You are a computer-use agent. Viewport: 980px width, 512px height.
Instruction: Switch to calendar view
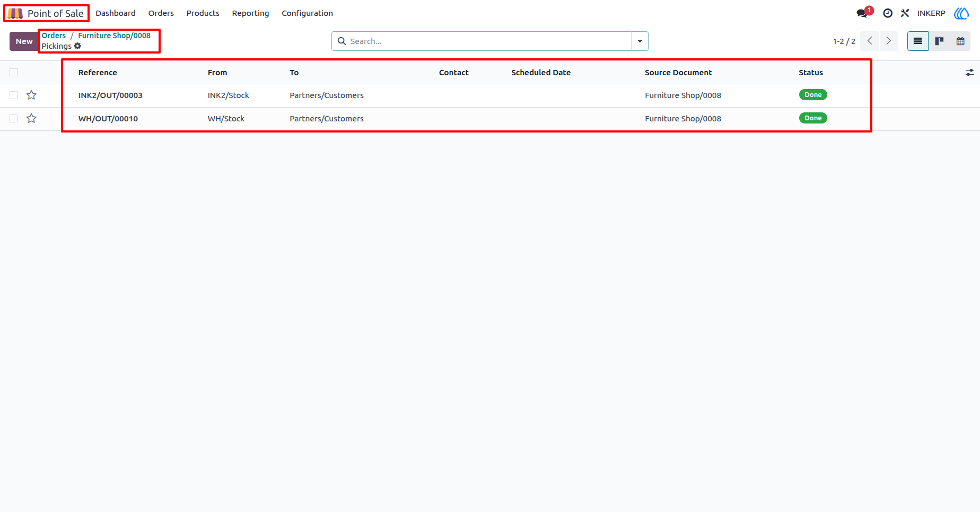[960, 41]
